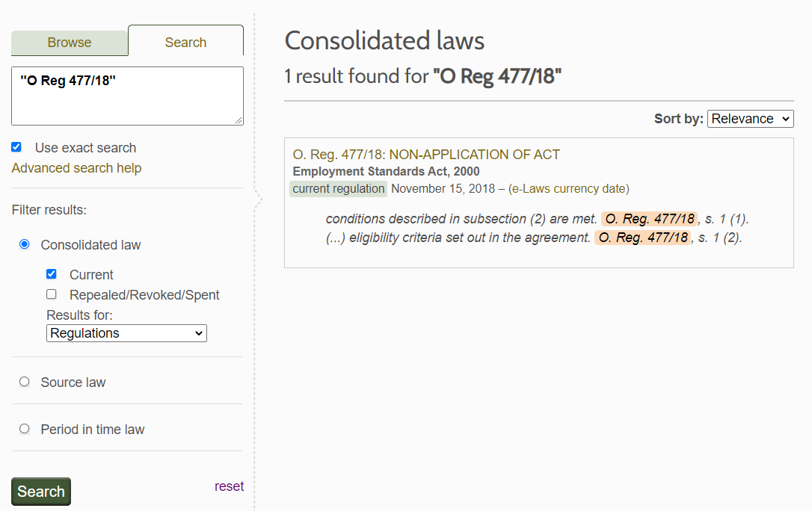This screenshot has width=812, height=511.
Task: Open O. Reg. 477/18: NON-APPLICATION OF ACT
Action: point(425,154)
